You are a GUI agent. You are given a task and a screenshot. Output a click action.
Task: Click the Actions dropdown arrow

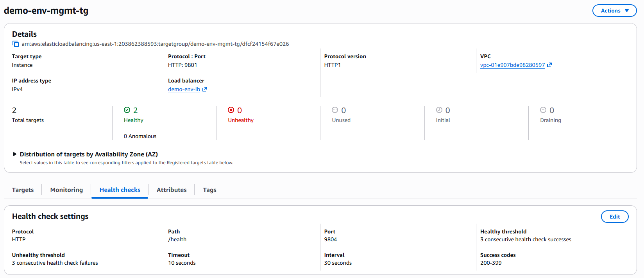pos(627,11)
